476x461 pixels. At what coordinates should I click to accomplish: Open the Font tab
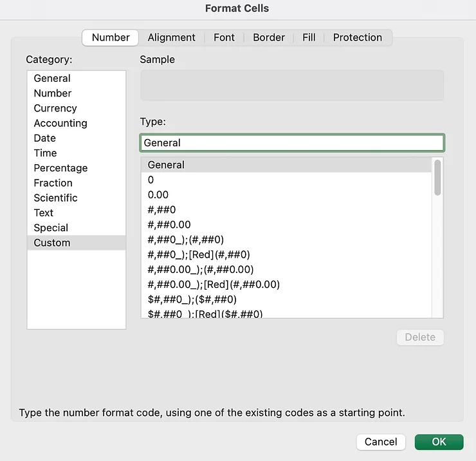[x=224, y=37]
